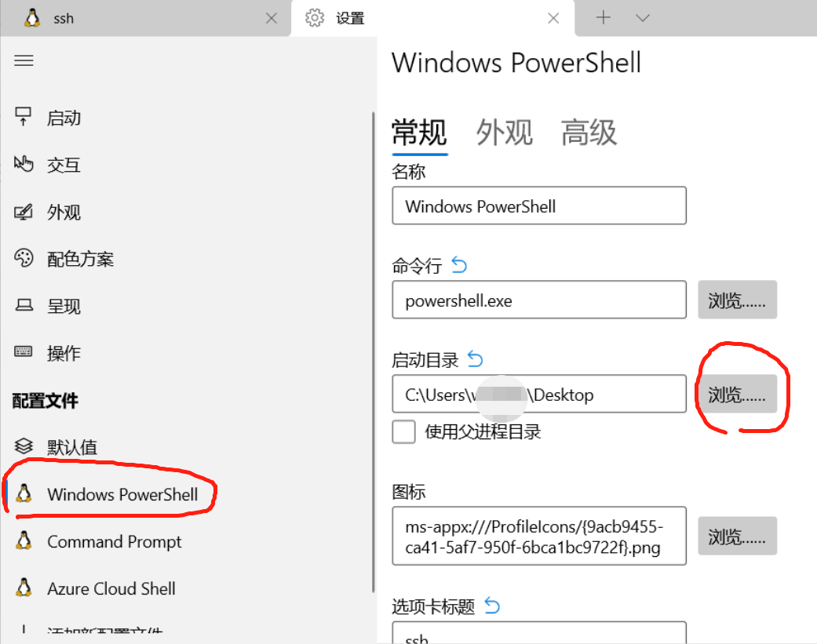
Task: Reset 命令行 using its undo arrow
Action: [x=459, y=265]
